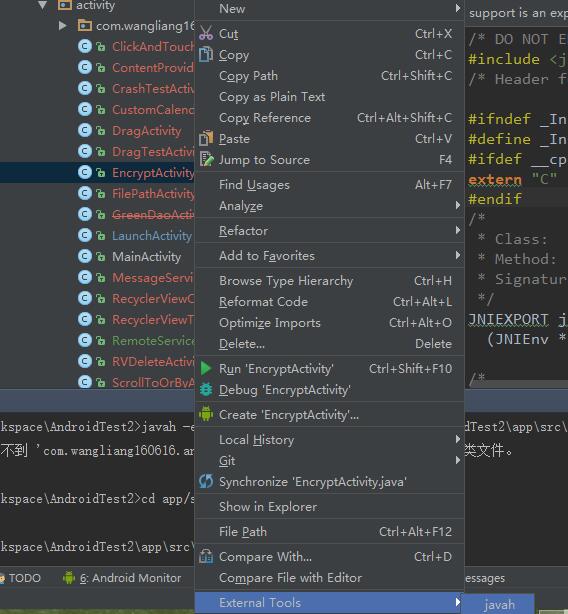Click the Synchronize refresh icon
The height and width of the screenshot is (614, 568).
click(206, 481)
